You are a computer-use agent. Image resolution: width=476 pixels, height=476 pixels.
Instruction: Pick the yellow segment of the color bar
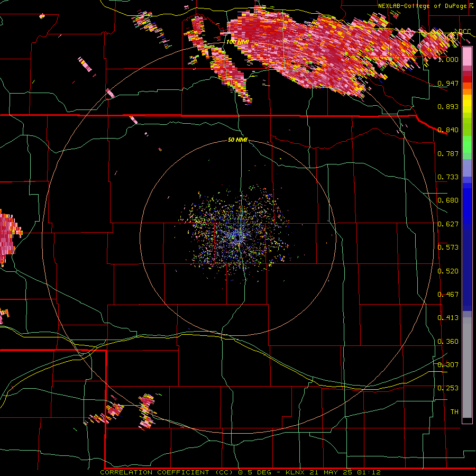coord(467,104)
